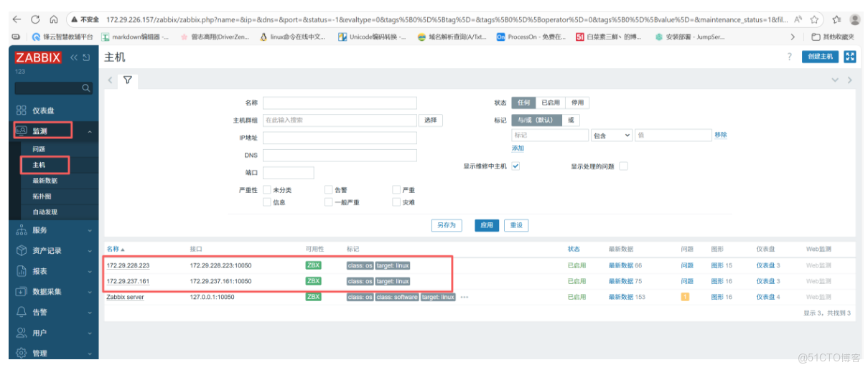Image resolution: width=868 pixels, height=370 pixels.
Task: Click the 选择 host group button
Action: 430,120
